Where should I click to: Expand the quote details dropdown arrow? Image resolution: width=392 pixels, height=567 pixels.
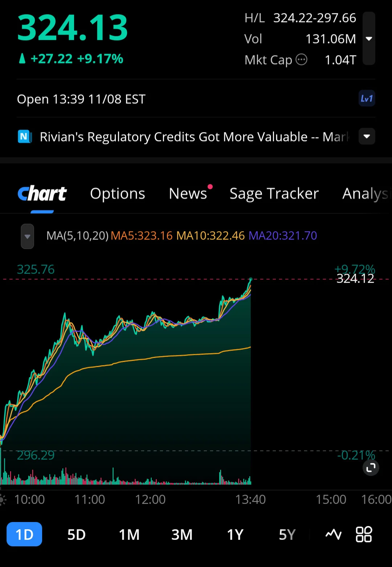point(369,38)
